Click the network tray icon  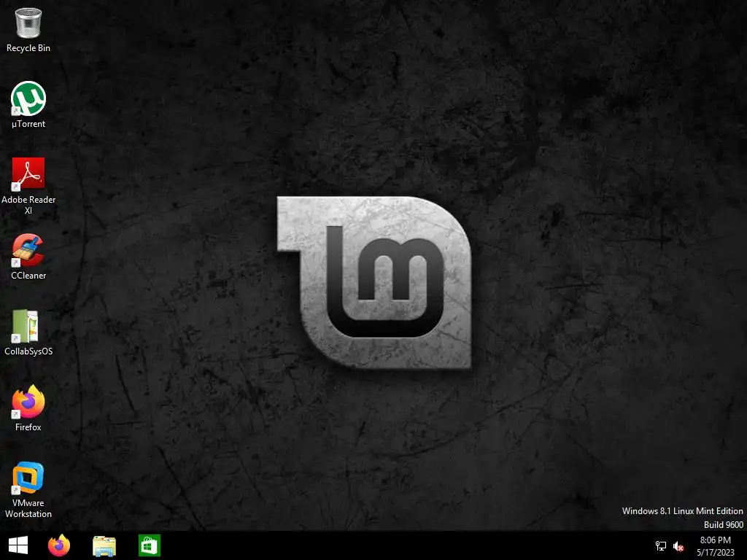pos(661,546)
